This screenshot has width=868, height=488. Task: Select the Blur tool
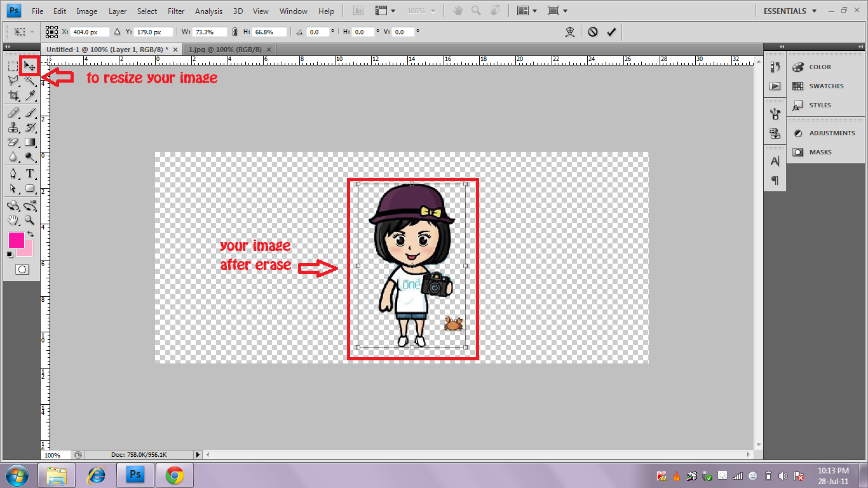(13, 157)
